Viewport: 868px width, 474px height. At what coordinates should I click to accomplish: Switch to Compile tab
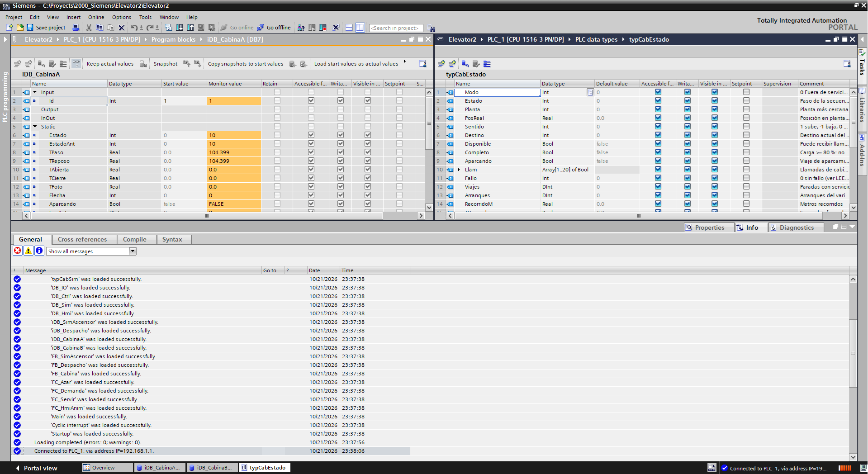135,239
